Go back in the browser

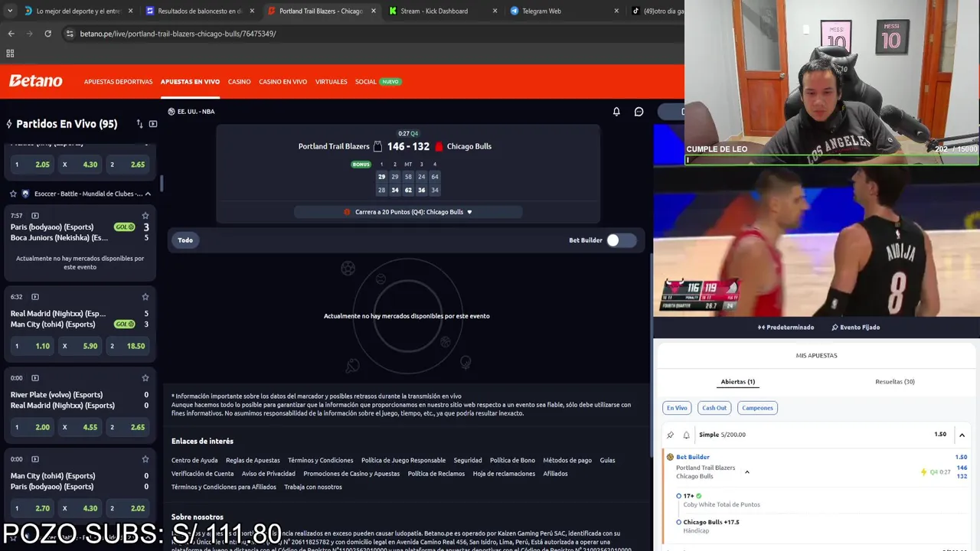[11, 34]
